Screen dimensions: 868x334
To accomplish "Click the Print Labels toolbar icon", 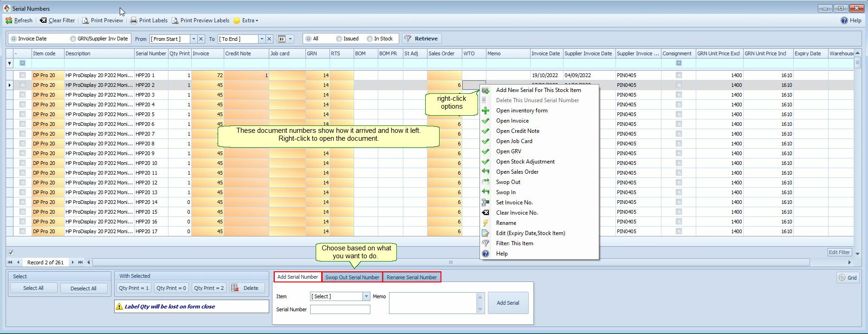I will coord(134,20).
